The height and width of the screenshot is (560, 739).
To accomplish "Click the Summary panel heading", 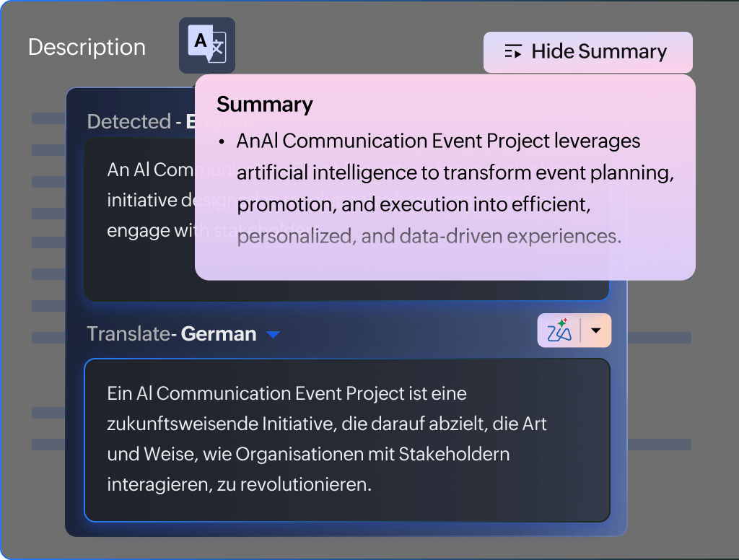I will coord(264,105).
